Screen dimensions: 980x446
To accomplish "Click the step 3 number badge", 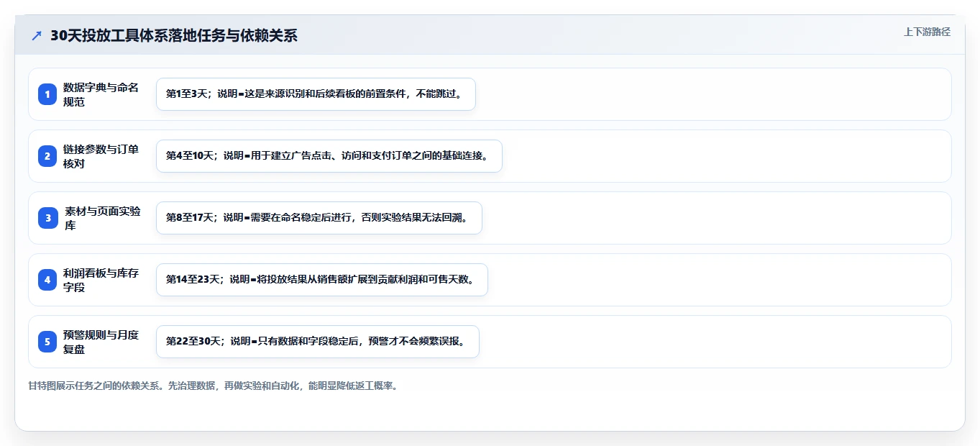I will pos(47,218).
